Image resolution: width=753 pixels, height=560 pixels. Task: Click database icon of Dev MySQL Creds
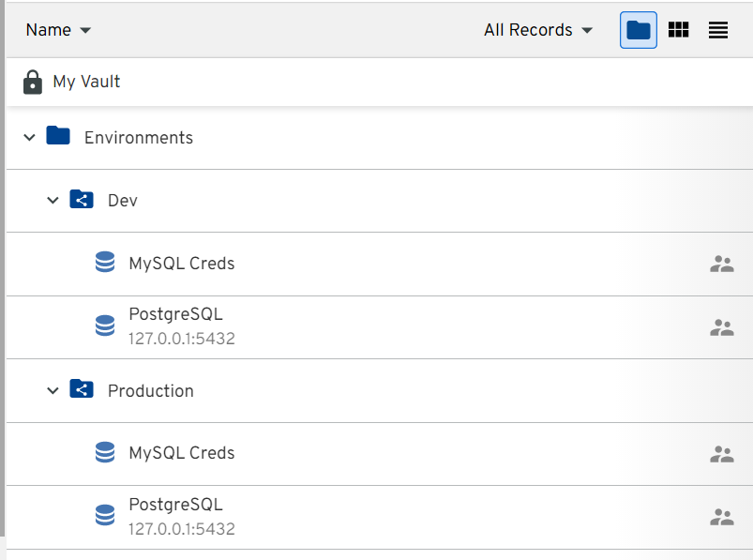[105, 264]
